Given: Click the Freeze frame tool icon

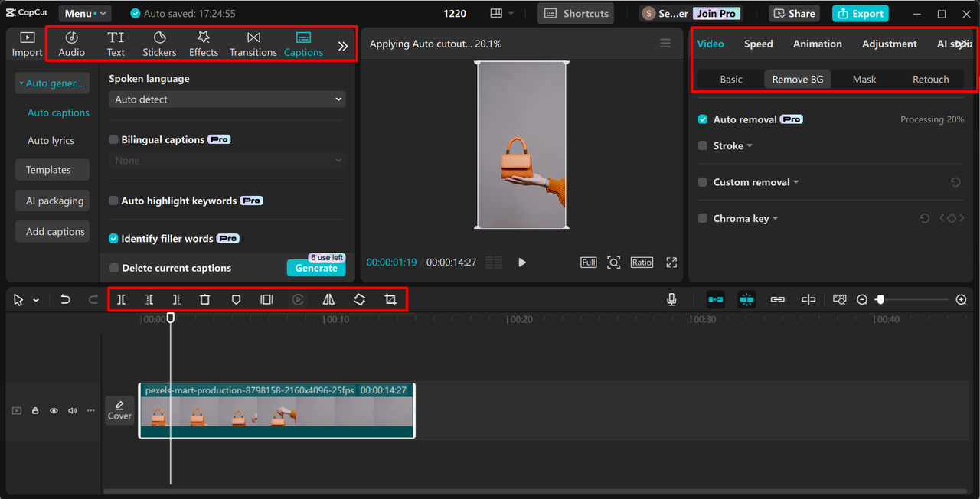Looking at the screenshot, I should [266, 300].
